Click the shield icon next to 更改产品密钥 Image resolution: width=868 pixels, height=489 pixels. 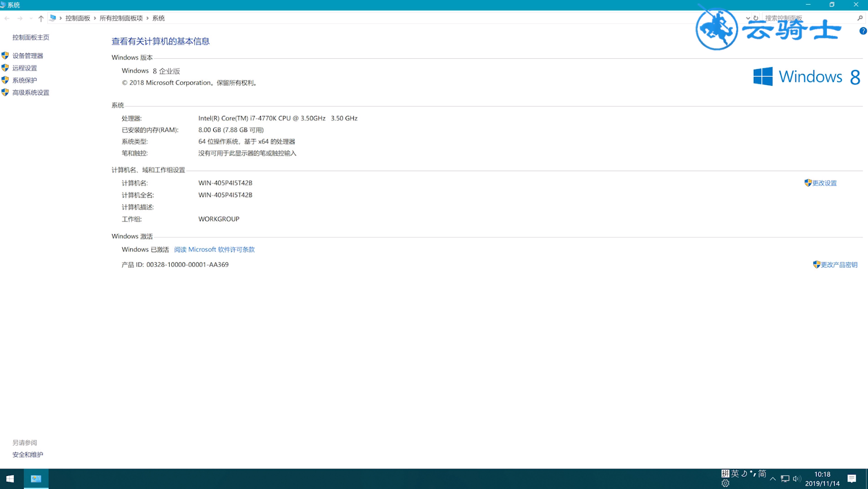(816, 264)
